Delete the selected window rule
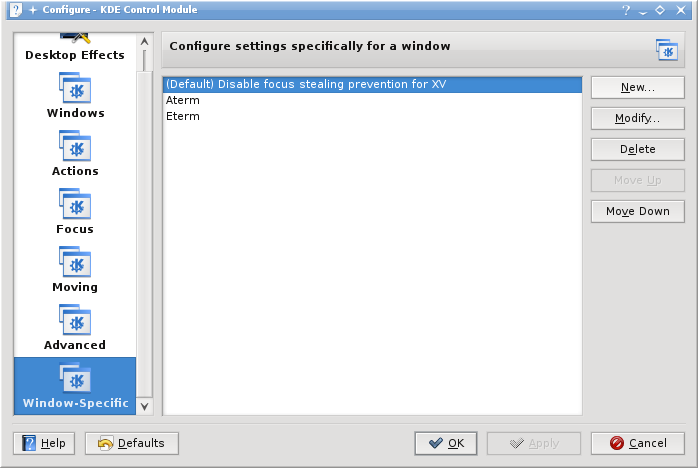This screenshot has height=468, width=698. click(x=637, y=149)
